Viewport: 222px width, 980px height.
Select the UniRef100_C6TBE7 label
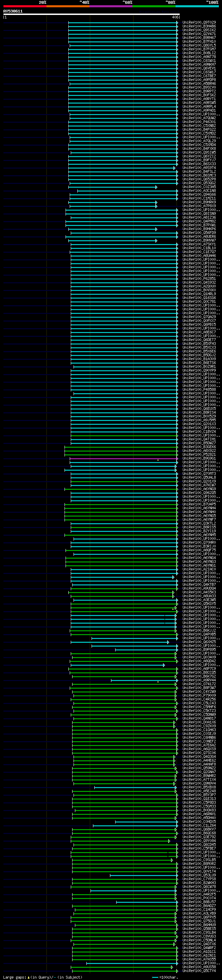click(199, 76)
